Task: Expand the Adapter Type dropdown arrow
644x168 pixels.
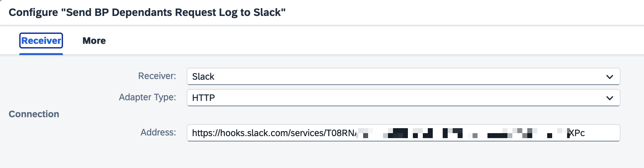Action: tap(610, 98)
